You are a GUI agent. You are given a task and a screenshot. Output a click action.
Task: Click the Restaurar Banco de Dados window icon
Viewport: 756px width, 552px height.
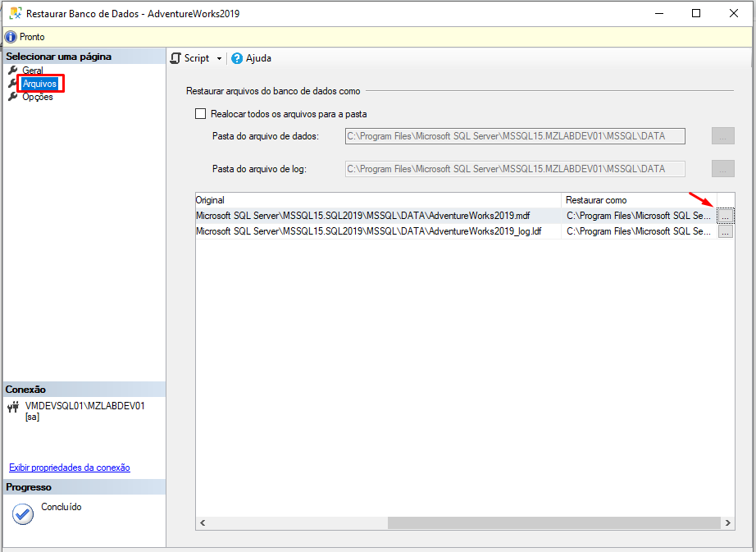click(16, 13)
